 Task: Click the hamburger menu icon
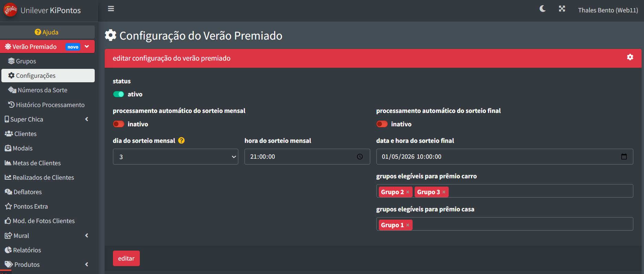pos(111,9)
